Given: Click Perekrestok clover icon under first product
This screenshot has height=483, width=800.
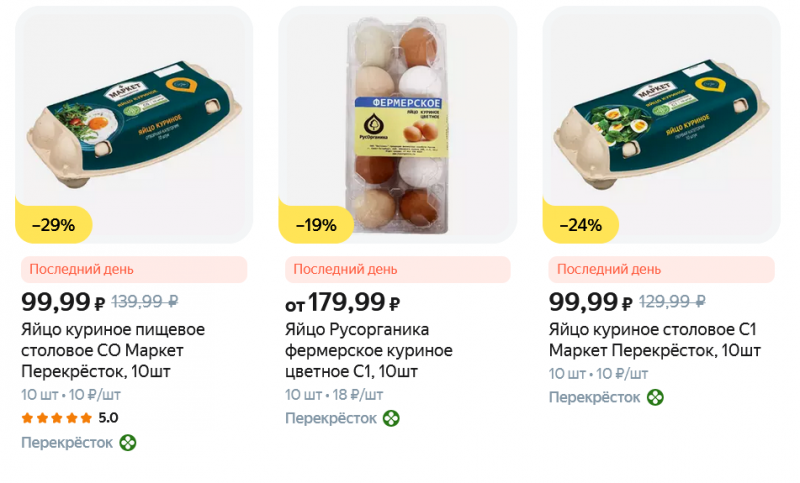Looking at the screenshot, I should (128, 443).
